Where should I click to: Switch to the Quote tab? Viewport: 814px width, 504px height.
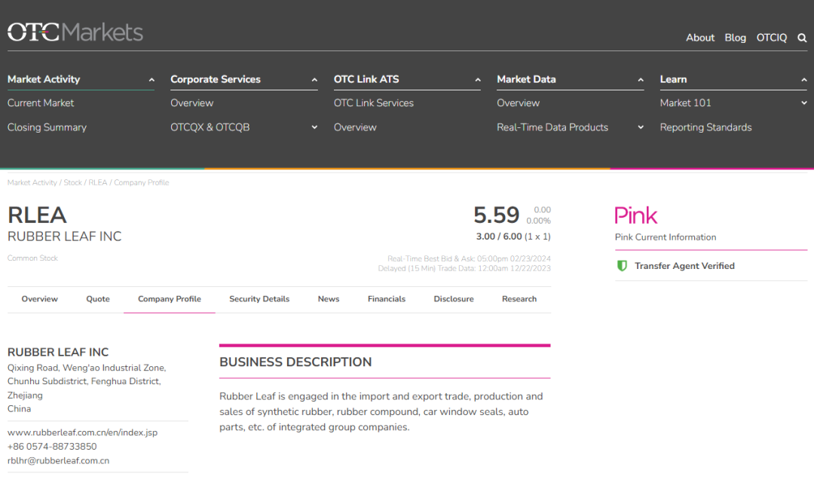(98, 299)
